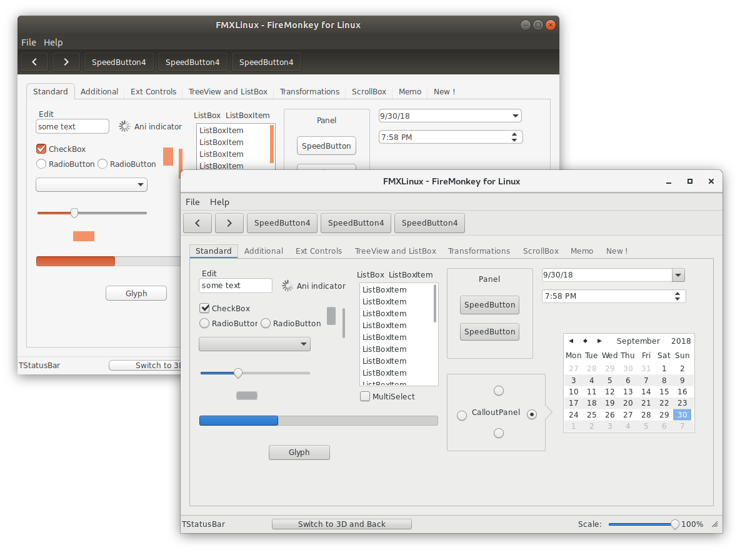The height and width of the screenshot is (560, 750).
Task: Enable MultiSelect under the ListBox
Action: tap(365, 396)
